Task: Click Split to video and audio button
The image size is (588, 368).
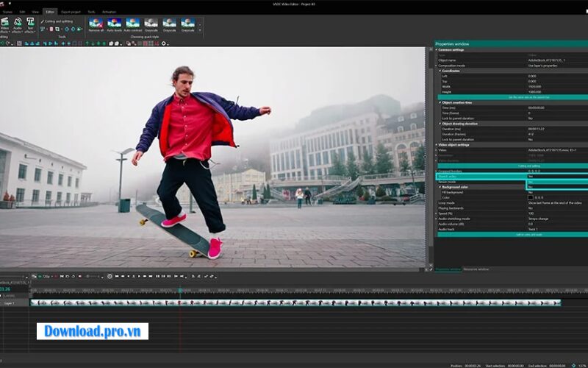Action: pos(512,235)
